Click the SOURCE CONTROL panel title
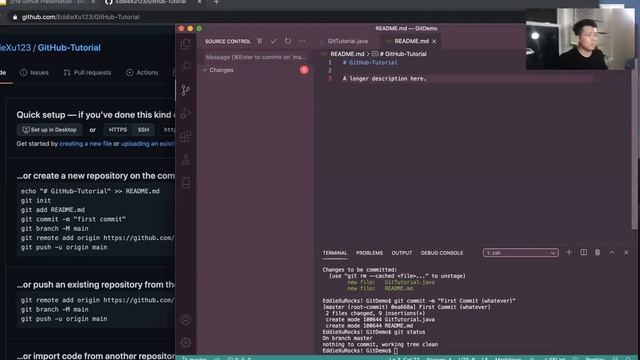The image size is (640, 360). (228, 41)
